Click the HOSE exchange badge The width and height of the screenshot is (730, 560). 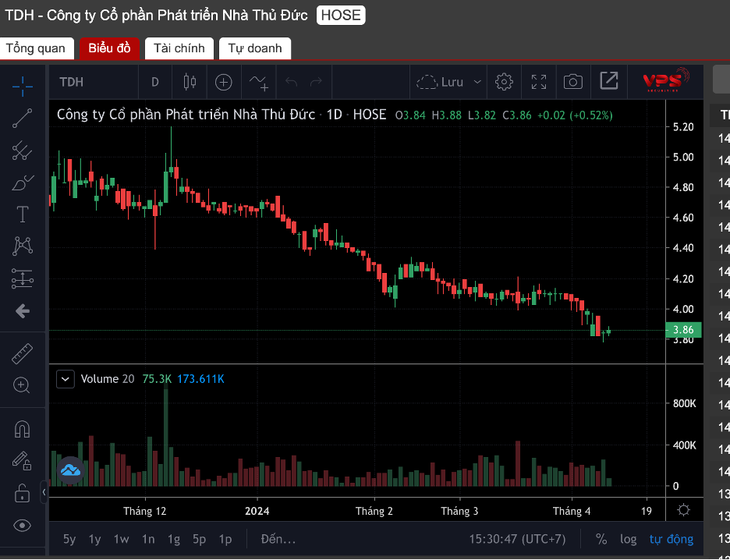point(342,16)
